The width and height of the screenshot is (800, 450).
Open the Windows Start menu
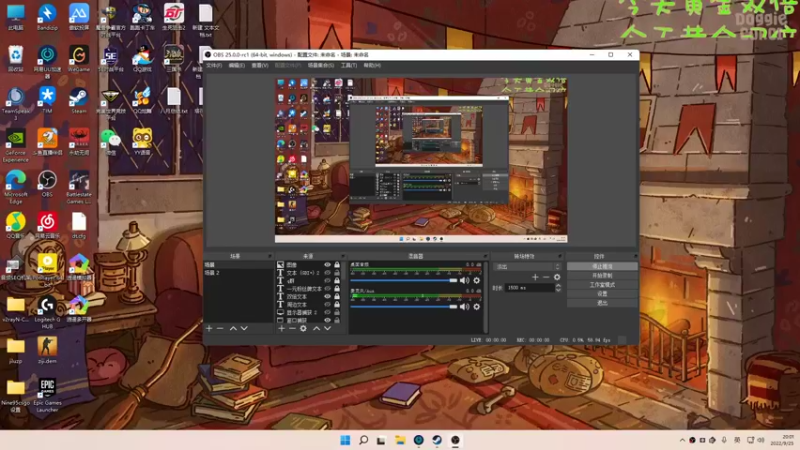click(x=345, y=440)
